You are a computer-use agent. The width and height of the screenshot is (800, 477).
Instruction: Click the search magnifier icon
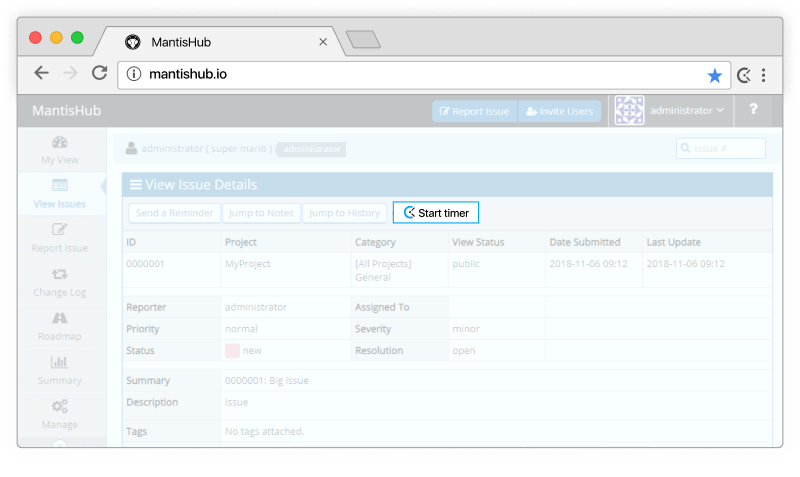685,148
